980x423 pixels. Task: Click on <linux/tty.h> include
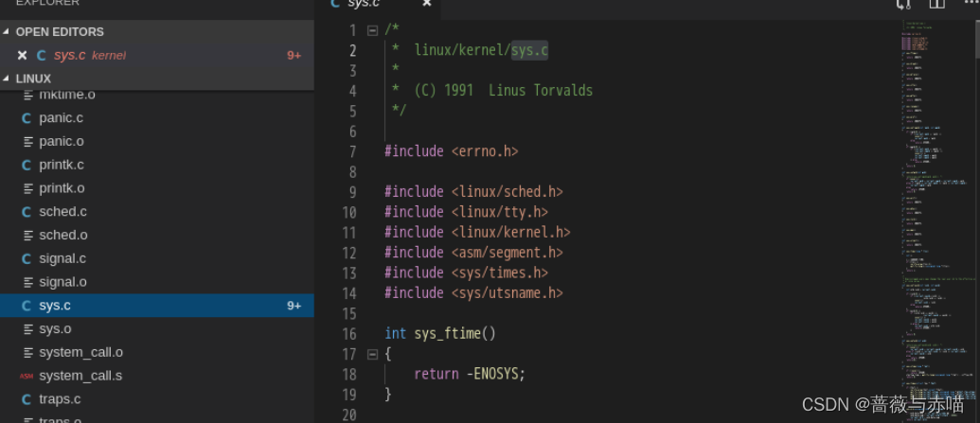[499, 212]
